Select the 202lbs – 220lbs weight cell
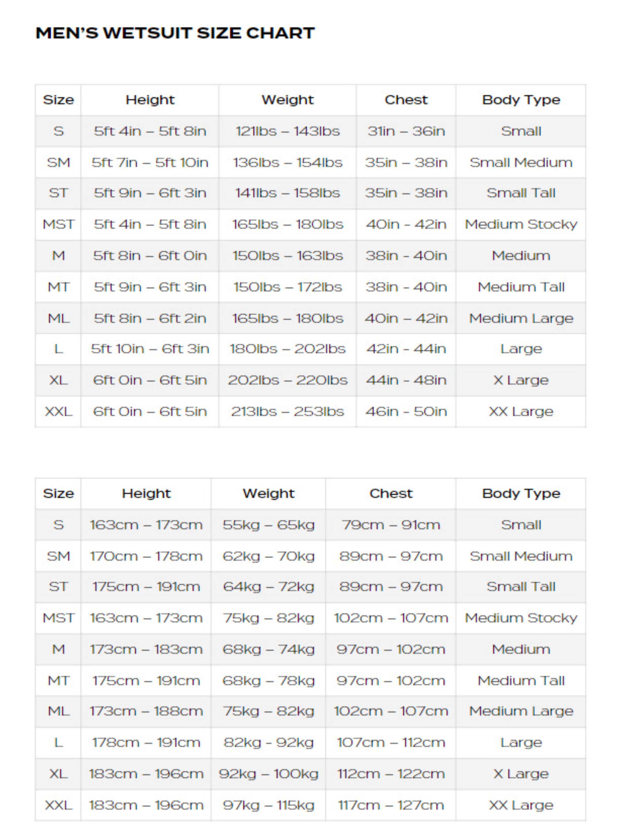Viewport: 619px width, 840px height. 287,380
